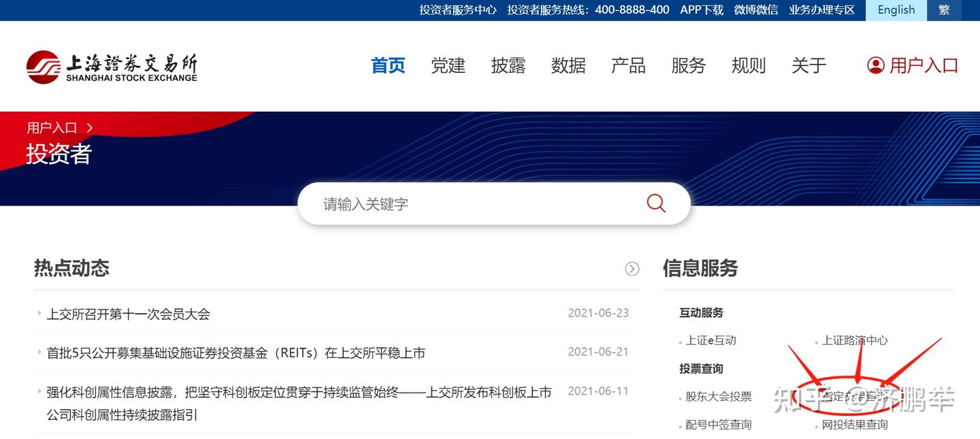The image size is (980, 439).
Task: Click the circular arrow next to 热点动态
Action: (x=632, y=268)
